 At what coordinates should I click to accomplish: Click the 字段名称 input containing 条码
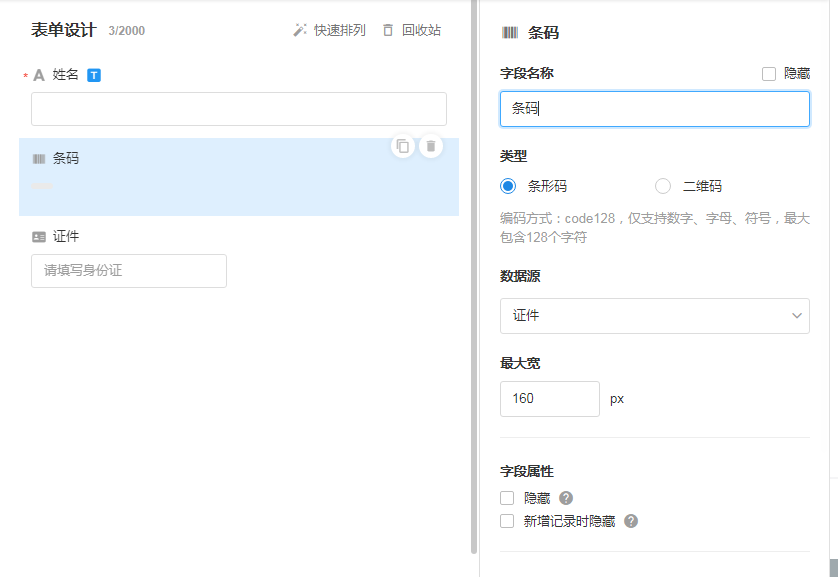pos(654,109)
